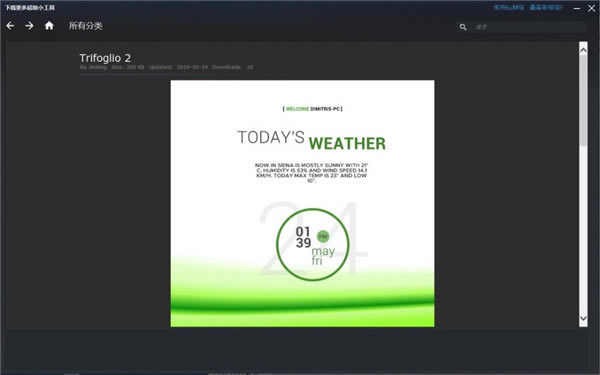This screenshot has height=375, width=600.
Task: Click the scrollbar down arrow
Action: tap(583, 318)
